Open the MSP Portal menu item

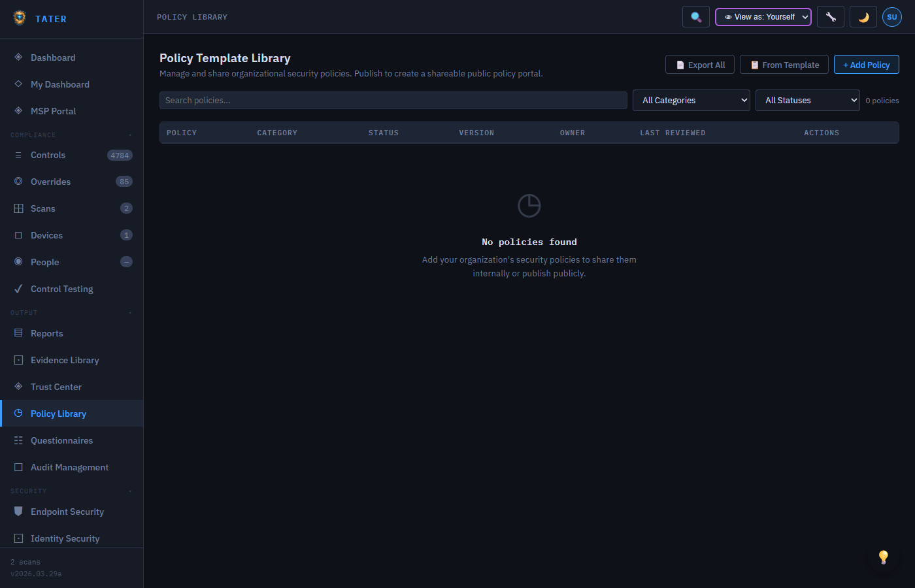click(71, 111)
